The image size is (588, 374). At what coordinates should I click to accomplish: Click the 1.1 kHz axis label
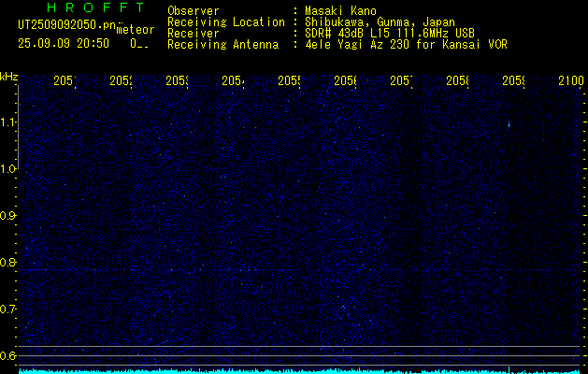(7, 122)
